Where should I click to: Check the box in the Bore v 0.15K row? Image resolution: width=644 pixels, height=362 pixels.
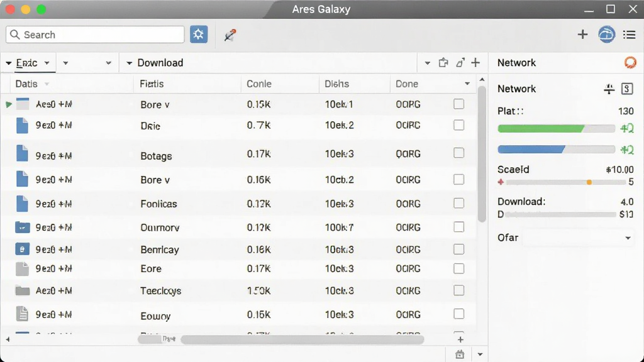pos(458,104)
